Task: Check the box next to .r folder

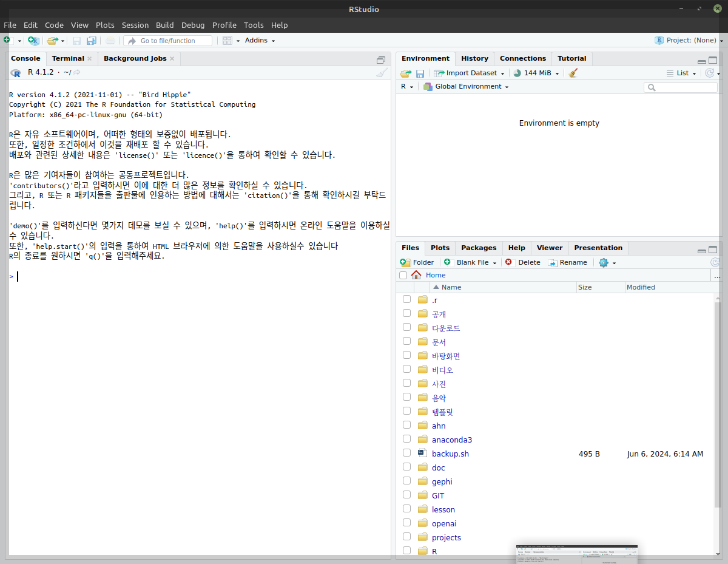Action: [406, 299]
